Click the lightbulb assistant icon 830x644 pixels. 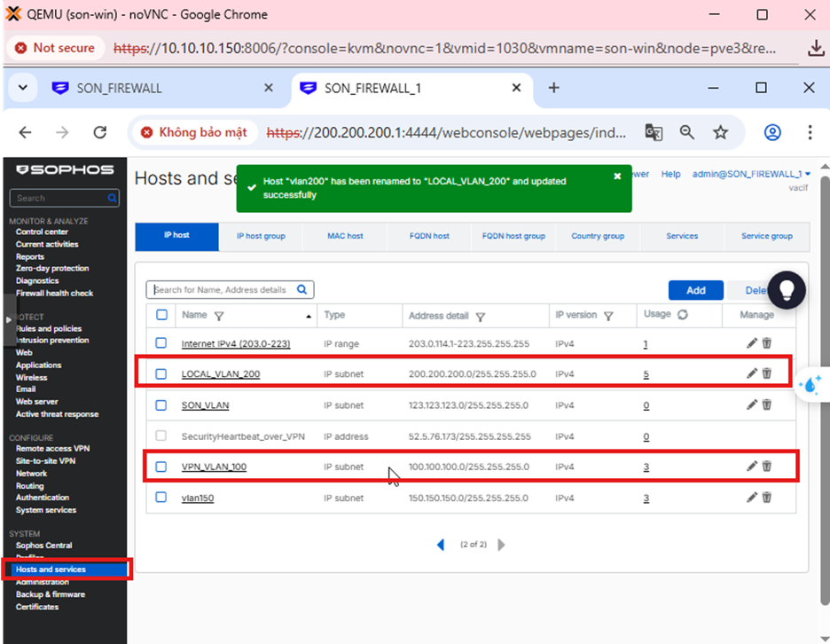[x=787, y=287]
